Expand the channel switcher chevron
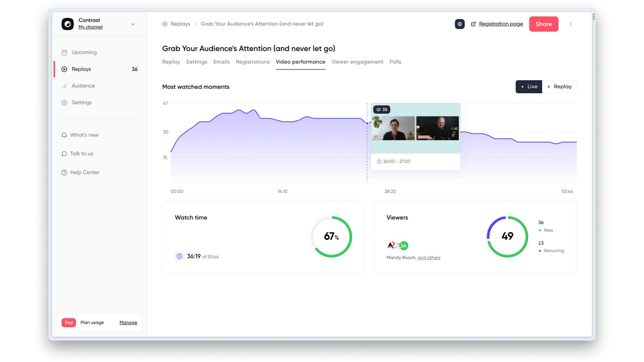 133,24
